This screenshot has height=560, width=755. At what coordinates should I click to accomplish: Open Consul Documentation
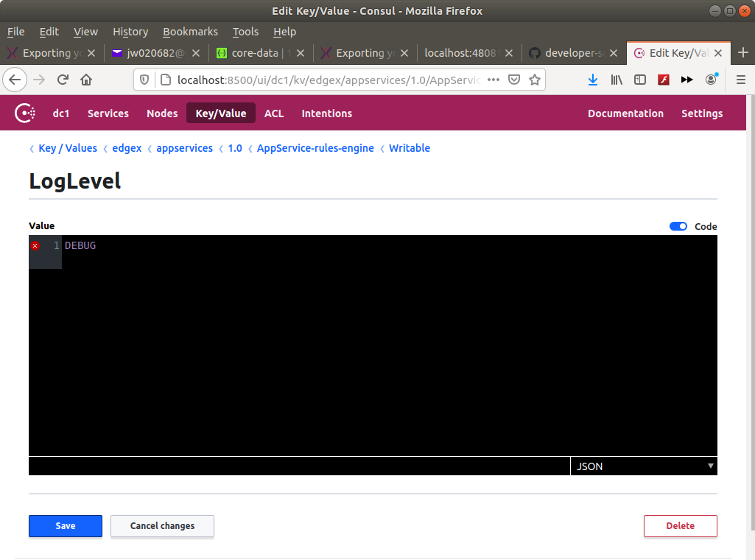pos(625,113)
